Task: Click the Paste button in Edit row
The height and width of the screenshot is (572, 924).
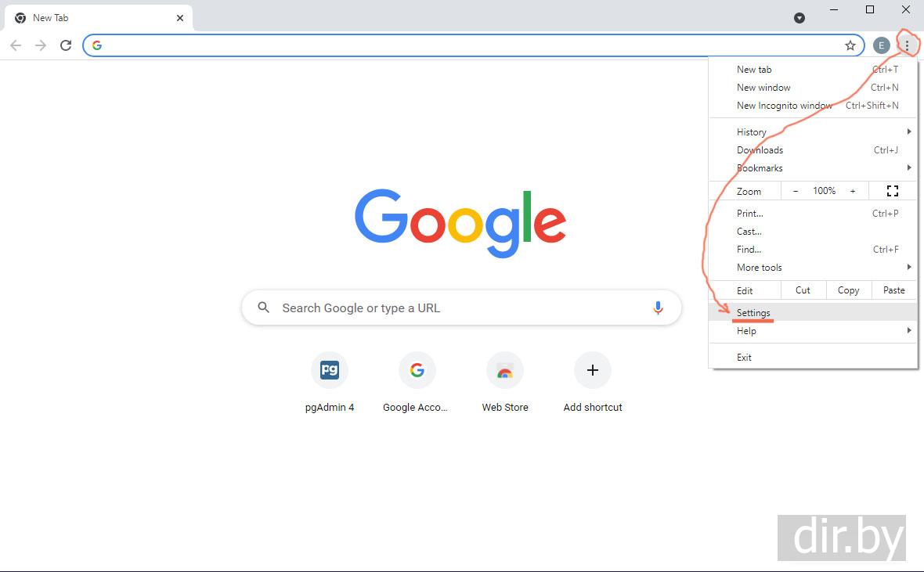Action: point(894,290)
